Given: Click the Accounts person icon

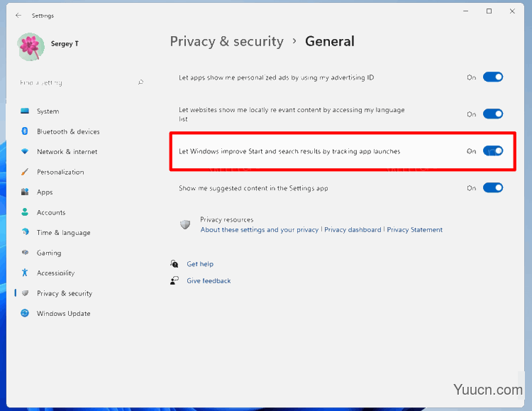Looking at the screenshot, I should 25,212.
